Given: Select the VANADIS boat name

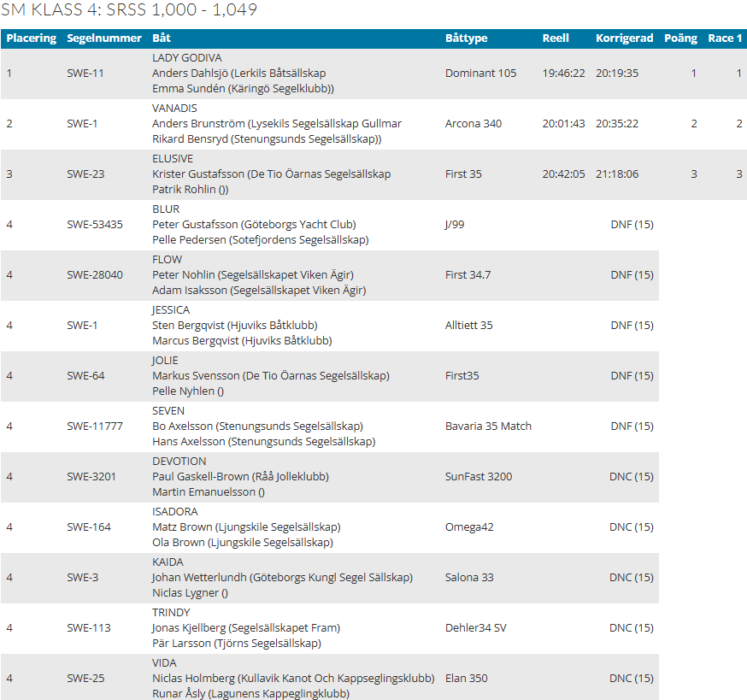Looking at the screenshot, I should point(174,109).
